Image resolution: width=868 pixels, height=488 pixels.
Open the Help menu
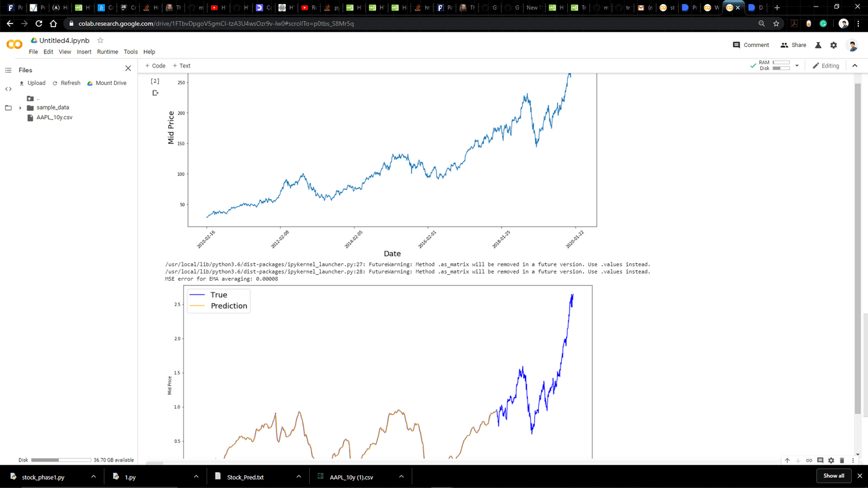[x=149, y=52]
